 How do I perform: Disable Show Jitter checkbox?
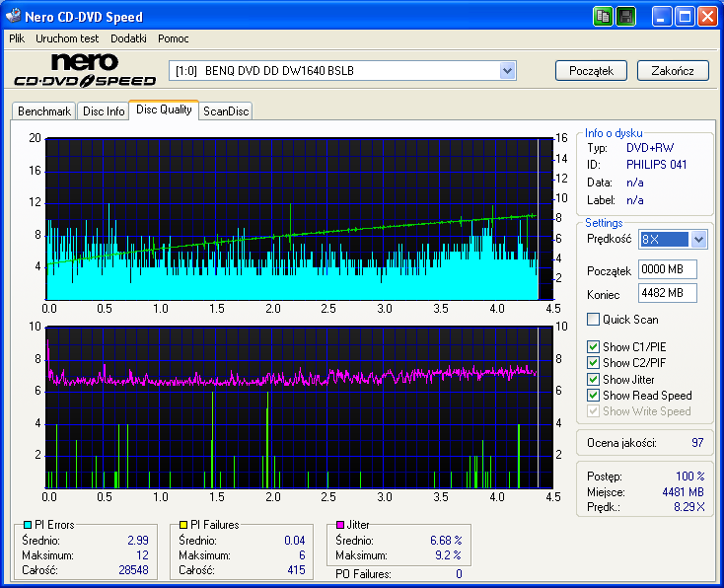[x=593, y=379]
